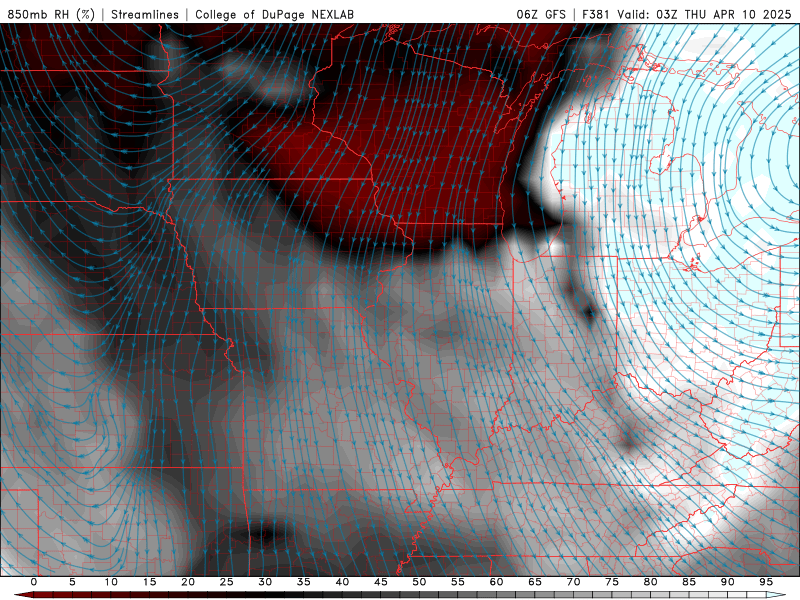Click the "20" color scale label
Image resolution: width=800 pixels, height=600 pixels.
click(x=188, y=582)
